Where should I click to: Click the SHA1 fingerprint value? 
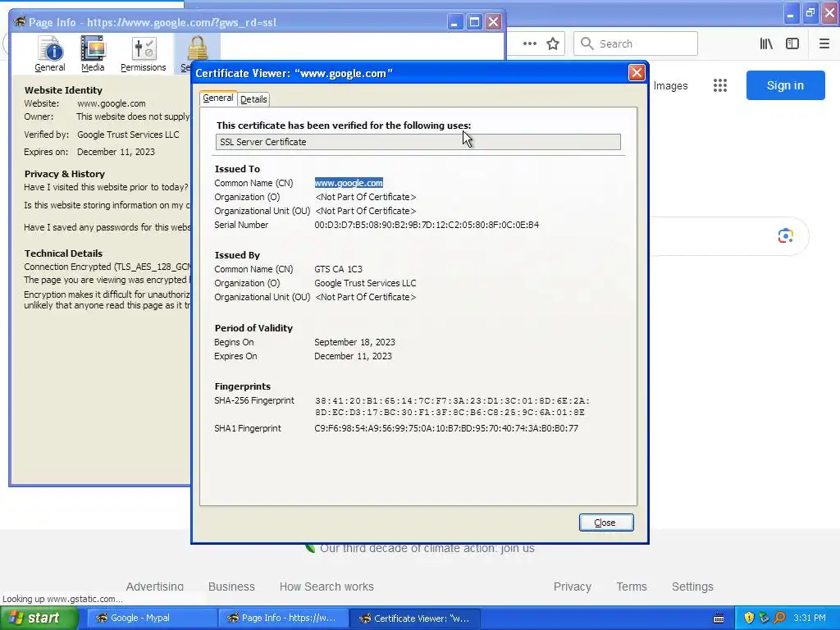(x=446, y=428)
